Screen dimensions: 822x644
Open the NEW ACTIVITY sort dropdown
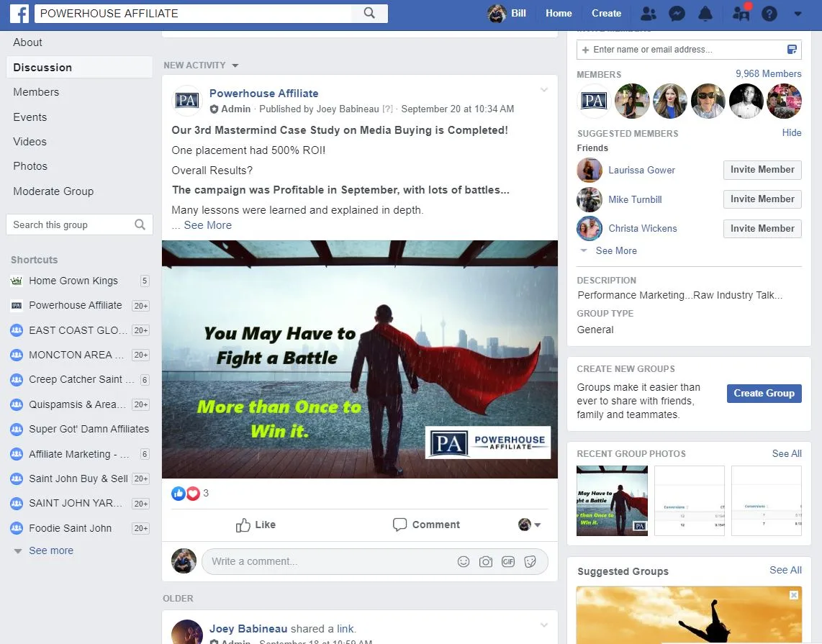tap(201, 65)
